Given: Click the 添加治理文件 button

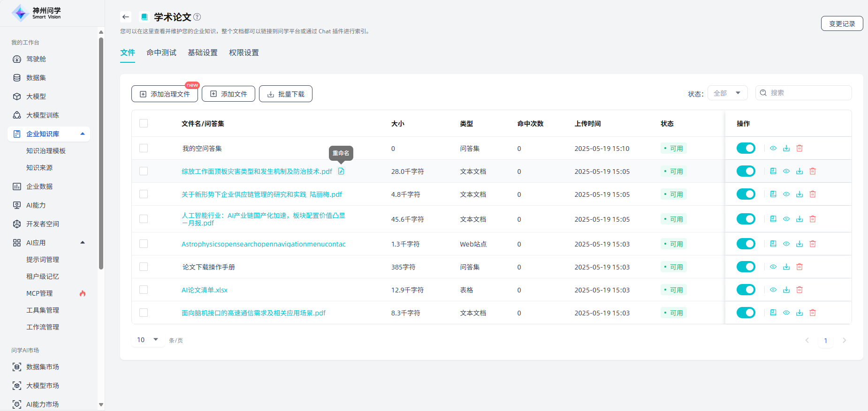Looking at the screenshot, I should pyautogui.click(x=165, y=94).
